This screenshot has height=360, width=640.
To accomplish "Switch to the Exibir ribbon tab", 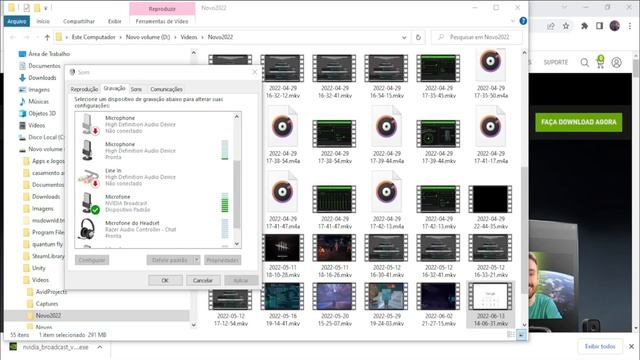I will tap(115, 21).
